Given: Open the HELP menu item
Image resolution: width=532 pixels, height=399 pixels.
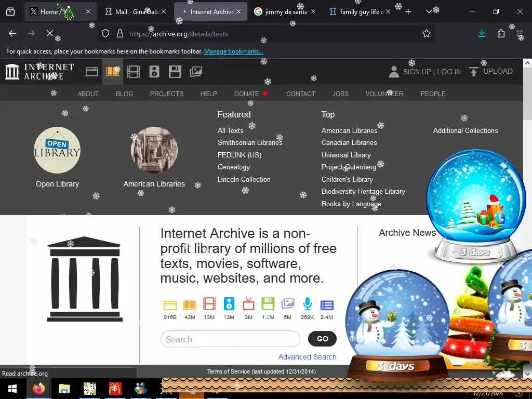Looking at the screenshot, I should pos(209,94).
